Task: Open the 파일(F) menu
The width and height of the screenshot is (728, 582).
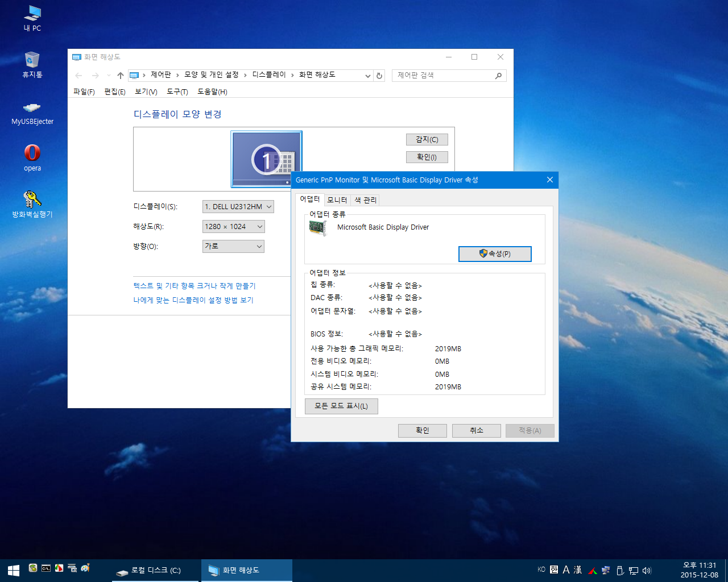Action: [x=84, y=92]
